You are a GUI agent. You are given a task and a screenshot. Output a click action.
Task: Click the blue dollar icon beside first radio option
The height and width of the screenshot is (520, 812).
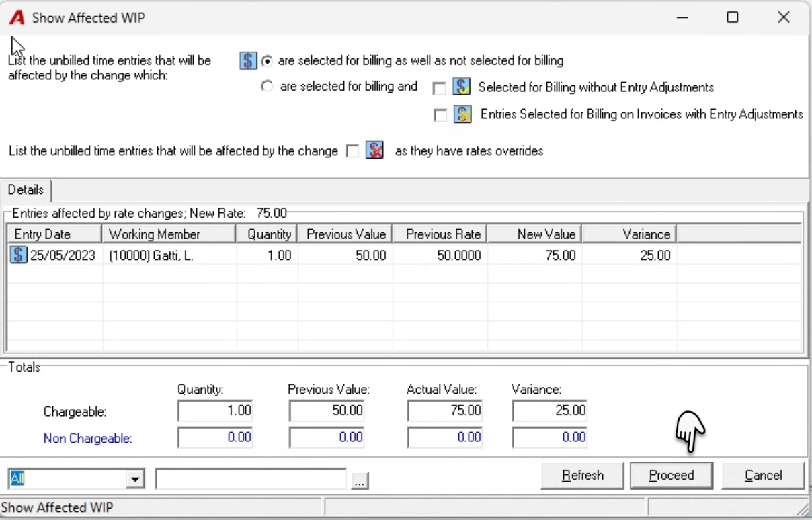pyautogui.click(x=248, y=60)
